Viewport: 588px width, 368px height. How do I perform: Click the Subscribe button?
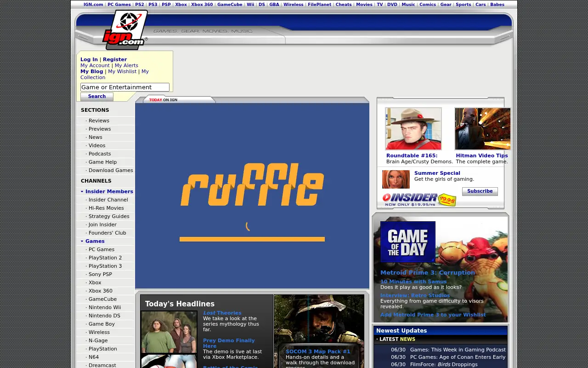480,191
